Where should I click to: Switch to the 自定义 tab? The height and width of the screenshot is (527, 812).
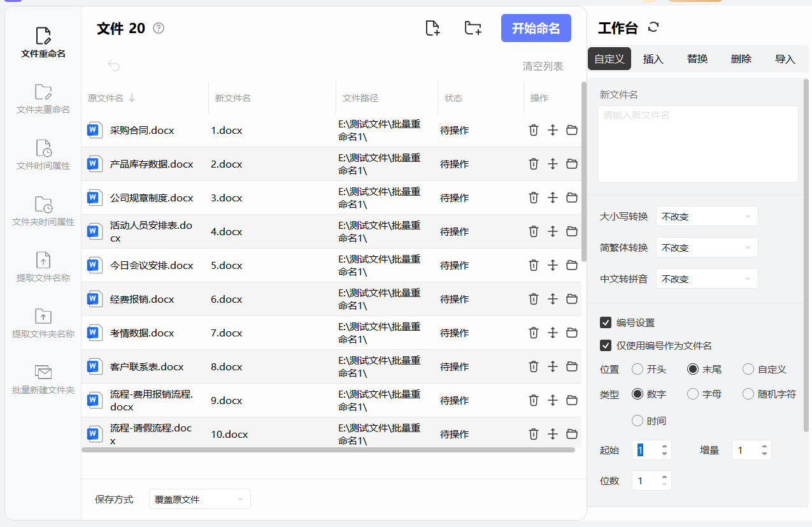(x=609, y=59)
